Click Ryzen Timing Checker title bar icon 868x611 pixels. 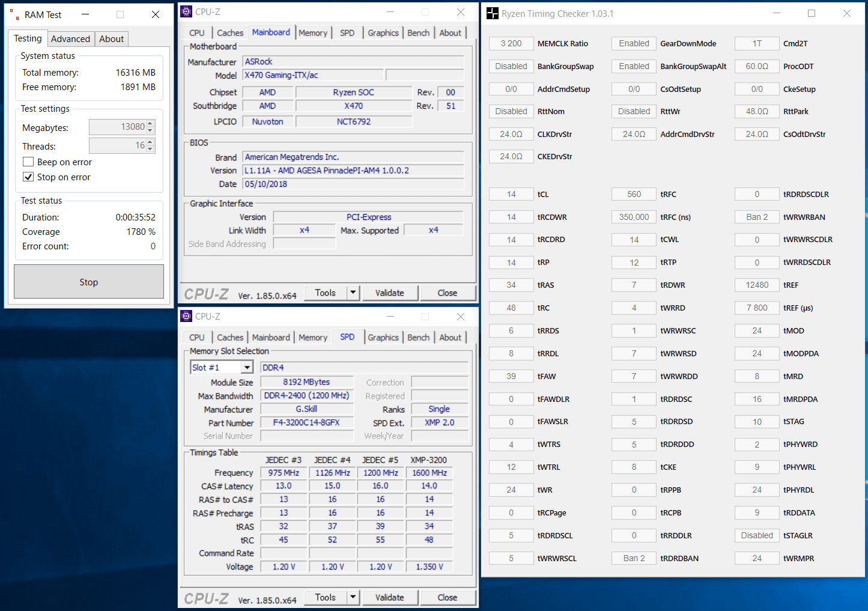tap(493, 13)
